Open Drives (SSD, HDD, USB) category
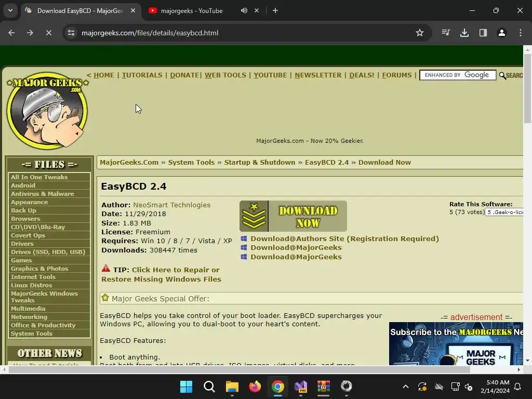532x399 pixels. click(x=48, y=252)
